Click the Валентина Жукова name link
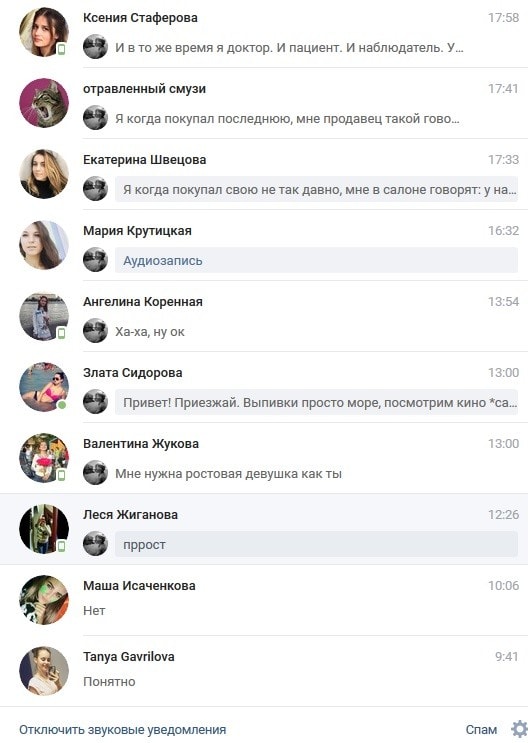Screen dimensions: 528x743 pyautogui.click(x=141, y=444)
